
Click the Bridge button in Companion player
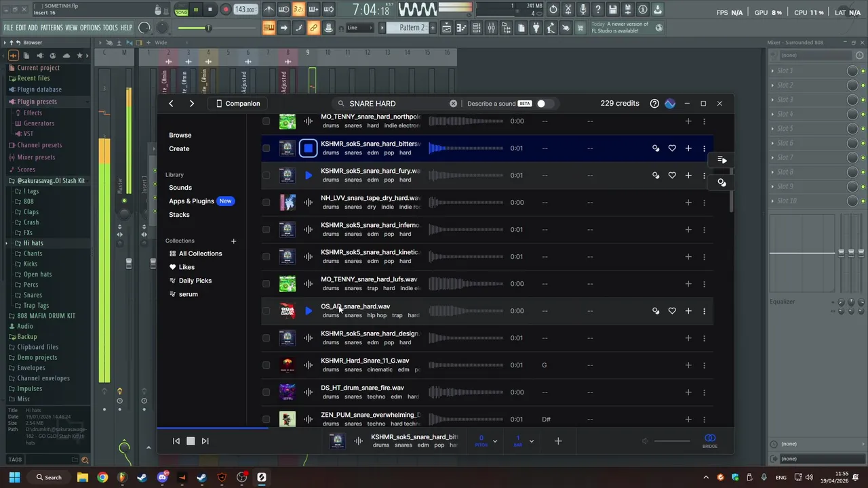pyautogui.click(x=710, y=441)
